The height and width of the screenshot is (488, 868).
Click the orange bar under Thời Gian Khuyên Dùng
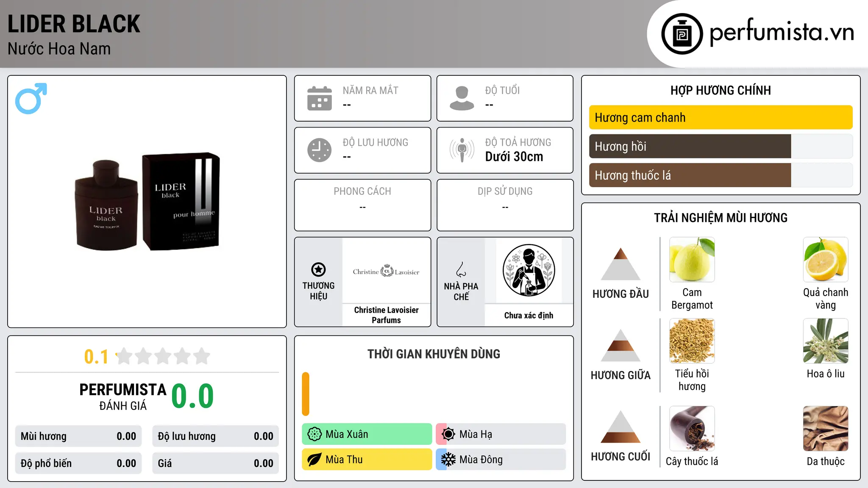pyautogui.click(x=306, y=394)
